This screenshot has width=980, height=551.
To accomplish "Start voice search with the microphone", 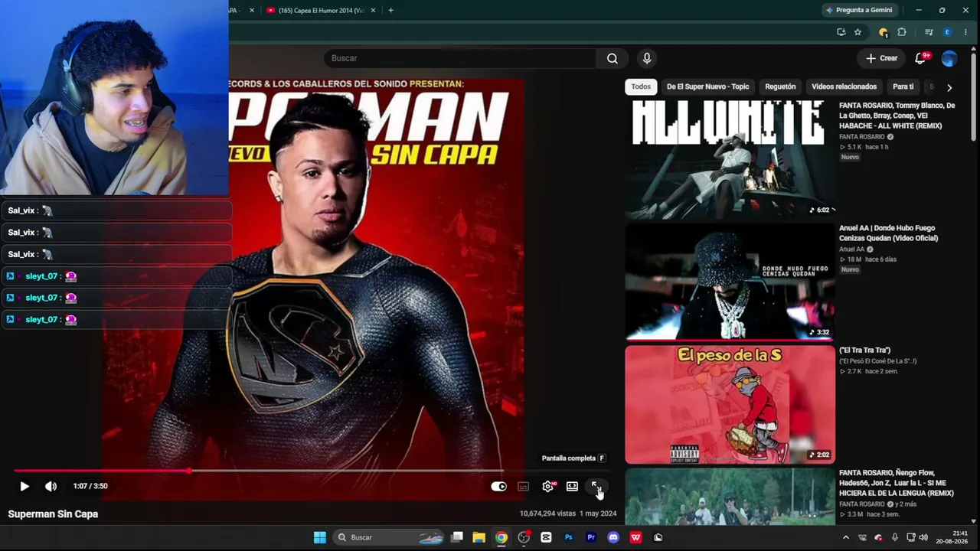I will (x=647, y=58).
